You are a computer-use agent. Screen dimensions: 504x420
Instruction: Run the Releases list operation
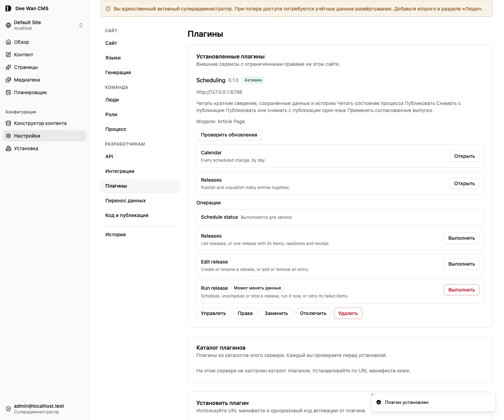461,238
